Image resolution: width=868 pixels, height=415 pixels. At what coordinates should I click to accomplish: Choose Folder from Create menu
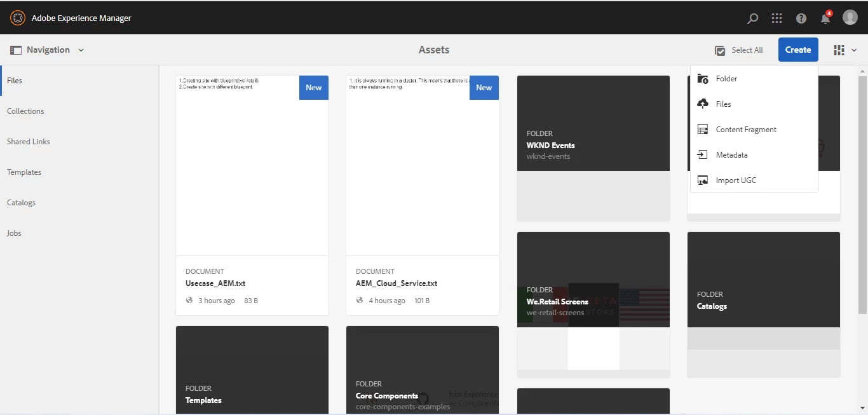pos(754,79)
